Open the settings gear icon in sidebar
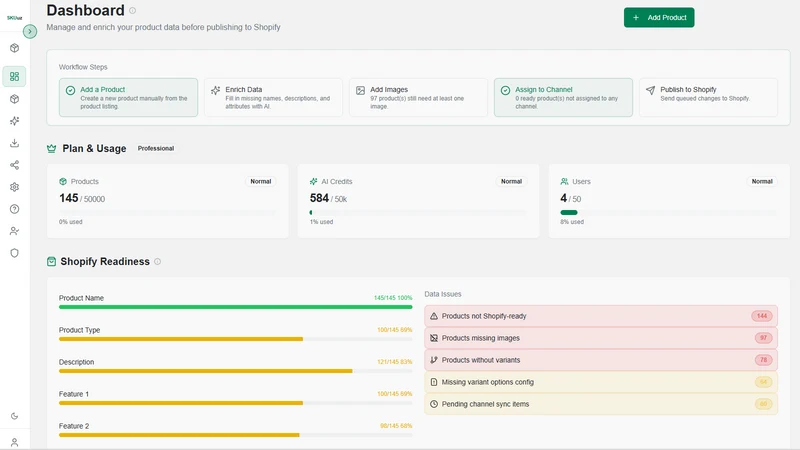This screenshot has width=800, height=450. click(14, 187)
